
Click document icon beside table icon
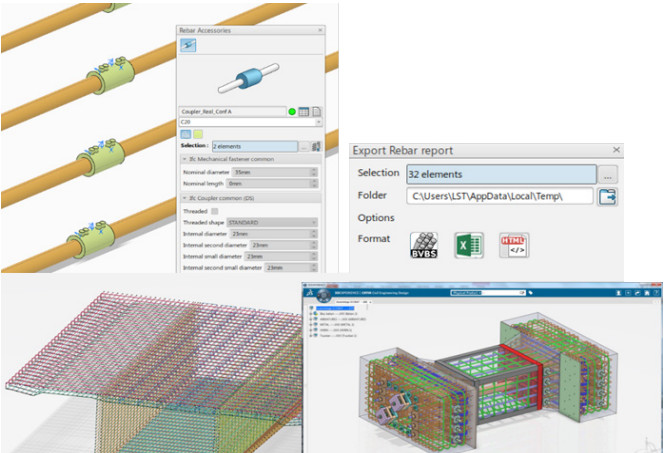pyautogui.click(x=316, y=112)
